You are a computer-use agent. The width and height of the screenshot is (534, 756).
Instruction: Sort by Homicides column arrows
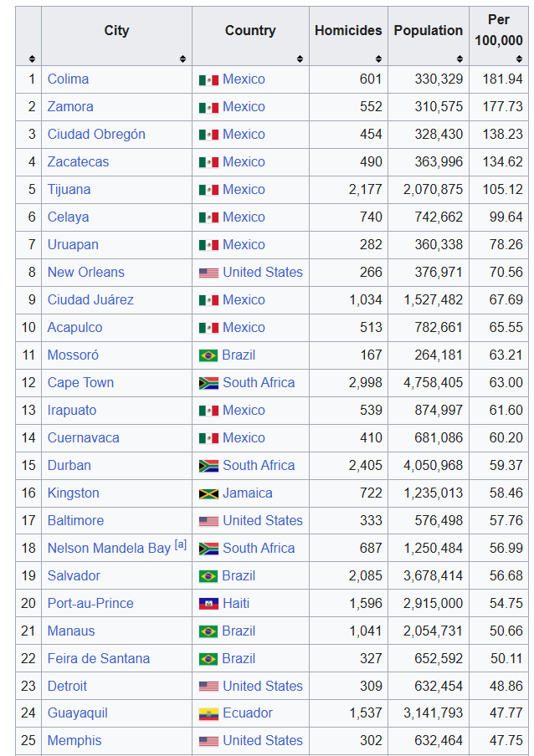378,59
